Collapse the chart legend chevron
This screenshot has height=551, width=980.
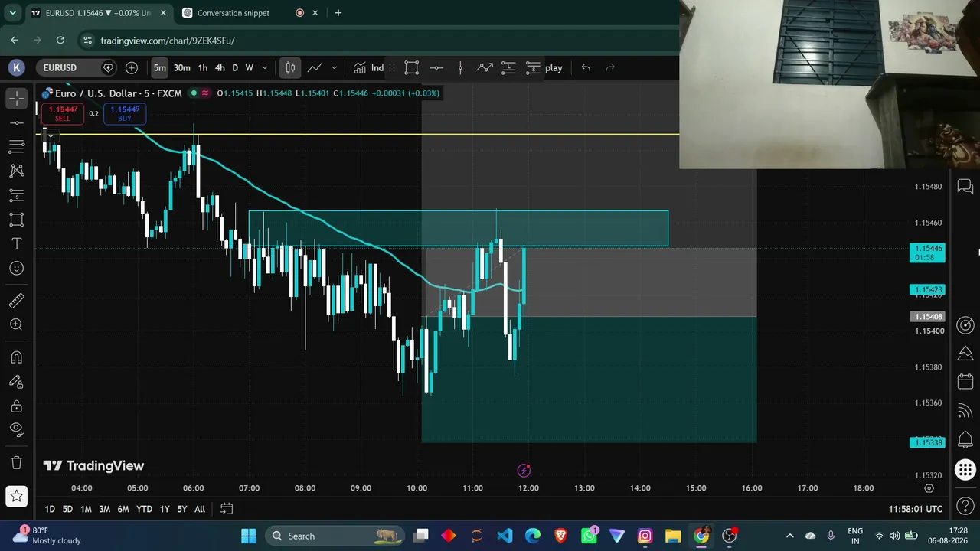click(x=50, y=135)
